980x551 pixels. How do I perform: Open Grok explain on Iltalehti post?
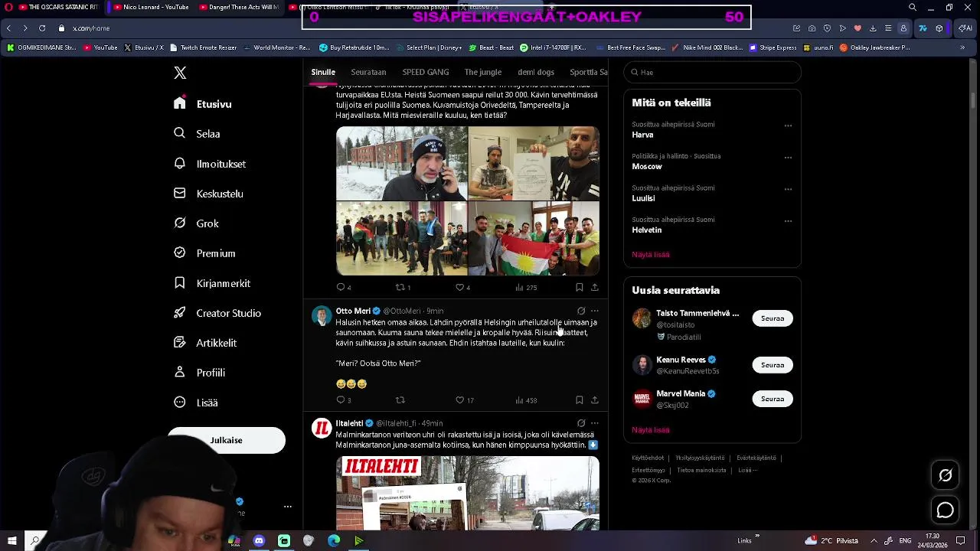pyautogui.click(x=581, y=422)
